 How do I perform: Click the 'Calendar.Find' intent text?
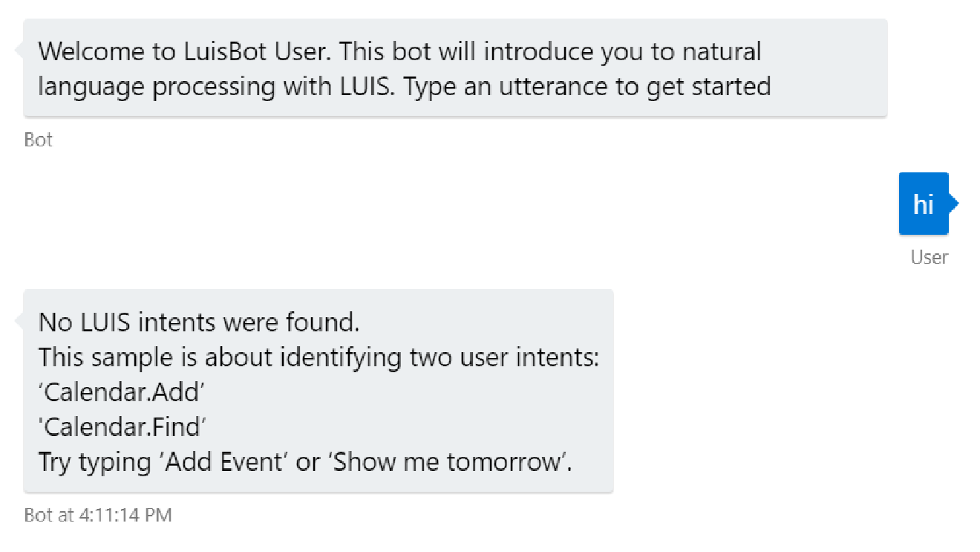point(123,427)
